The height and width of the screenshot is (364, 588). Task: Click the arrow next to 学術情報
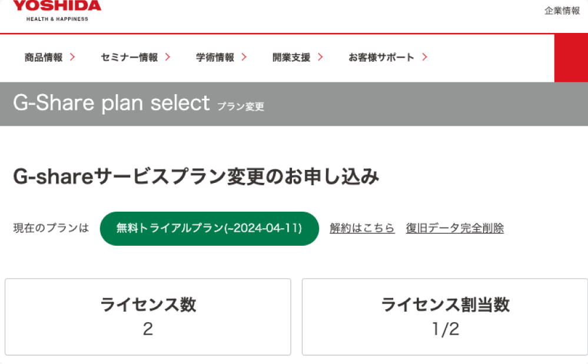coord(244,57)
